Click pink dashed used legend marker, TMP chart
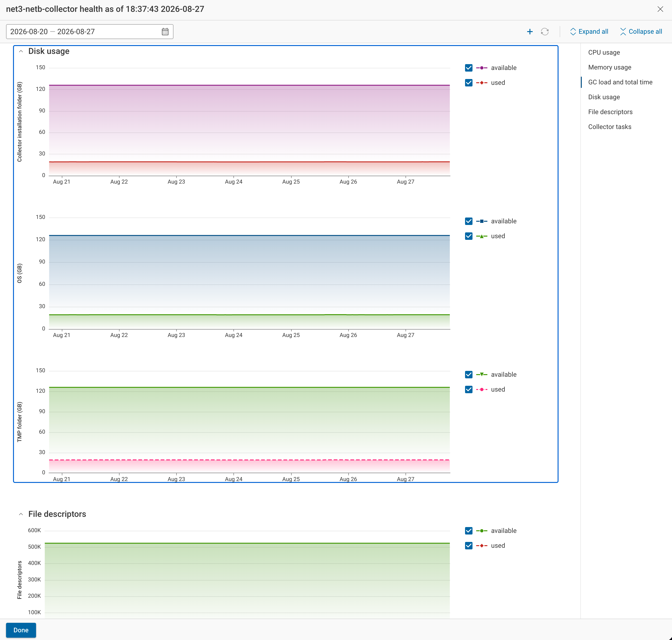672x640 pixels. 482,389
